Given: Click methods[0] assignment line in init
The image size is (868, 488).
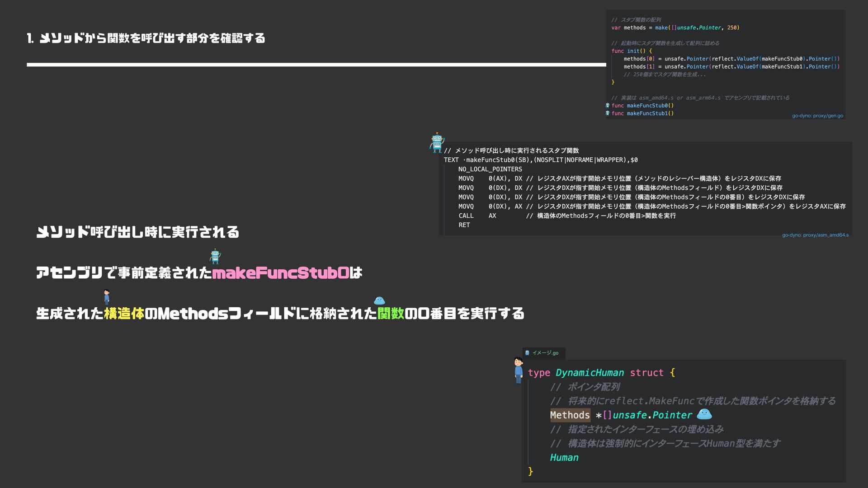Looking at the screenshot, I should [731, 59].
